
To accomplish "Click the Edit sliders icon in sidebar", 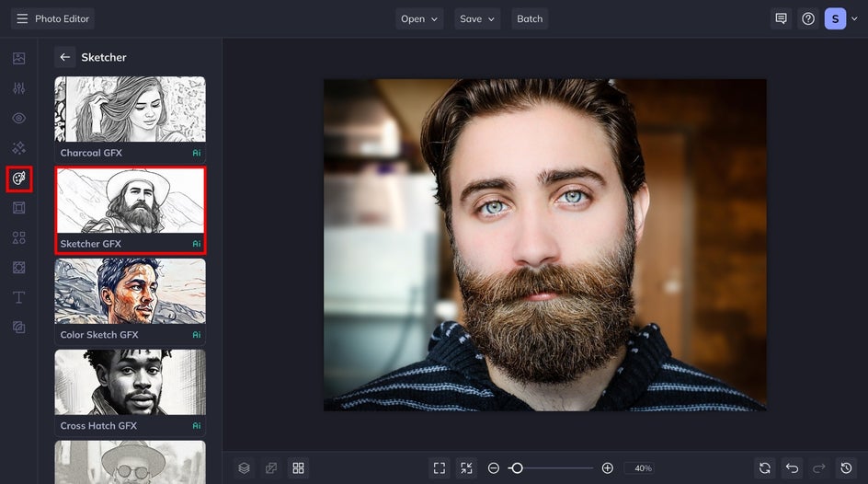I will pyautogui.click(x=18, y=88).
